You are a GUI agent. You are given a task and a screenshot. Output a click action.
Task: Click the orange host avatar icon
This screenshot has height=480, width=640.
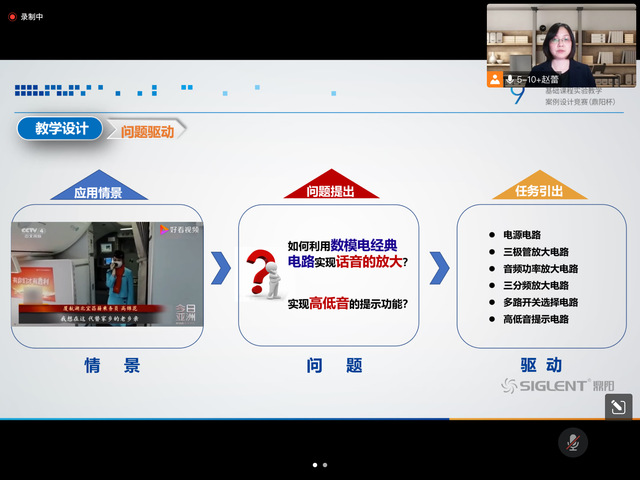click(x=495, y=78)
